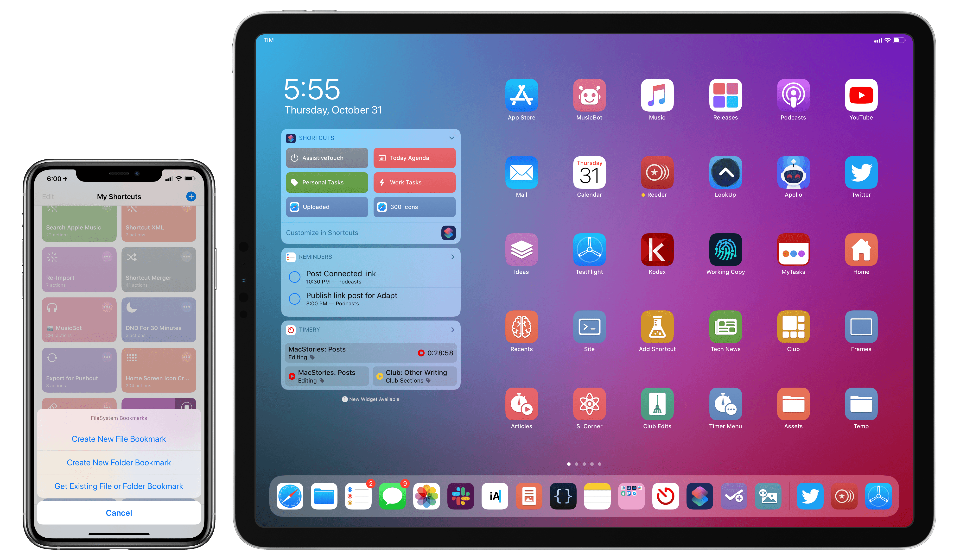Expand the REMINDERS widget section
Viewport: 960px width, 560px height.
pos(453,257)
